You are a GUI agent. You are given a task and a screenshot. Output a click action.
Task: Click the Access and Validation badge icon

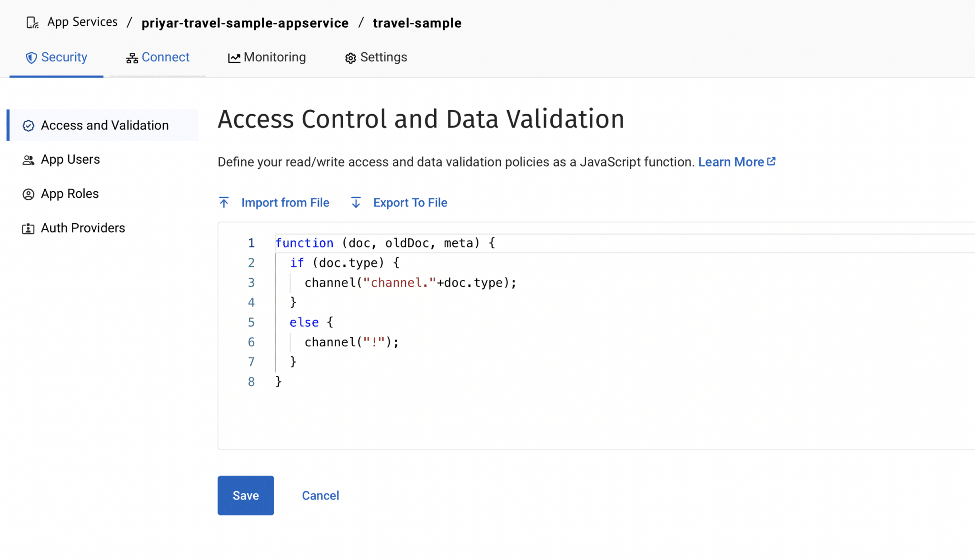coord(29,125)
